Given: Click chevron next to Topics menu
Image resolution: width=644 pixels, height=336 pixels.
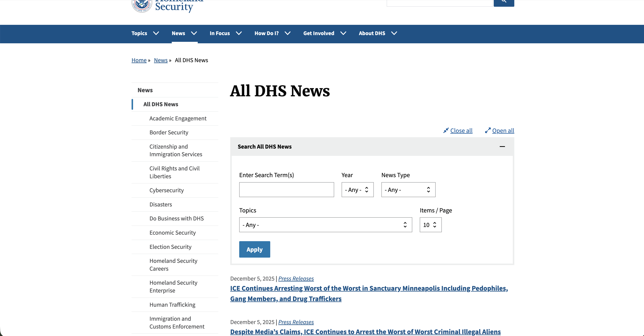Looking at the screenshot, I should click(156, 33).
